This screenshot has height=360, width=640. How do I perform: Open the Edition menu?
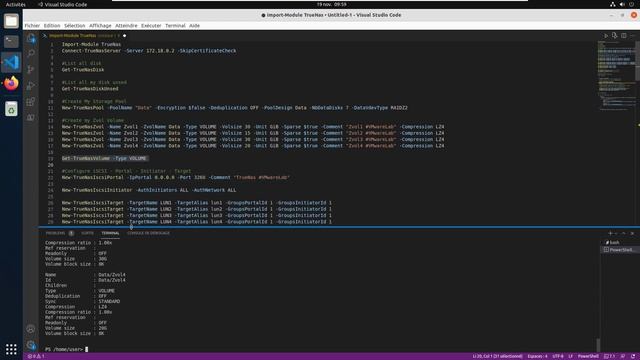[x=52, y=25]
